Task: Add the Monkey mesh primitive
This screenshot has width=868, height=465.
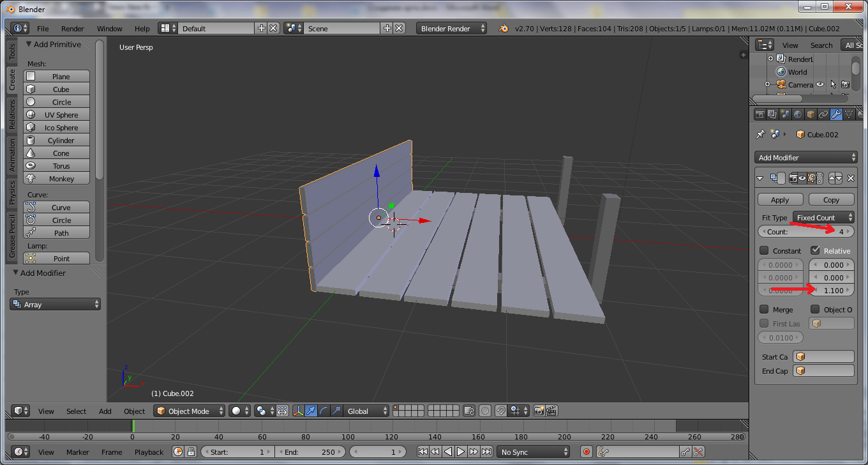Action: [x=57, y=179]
